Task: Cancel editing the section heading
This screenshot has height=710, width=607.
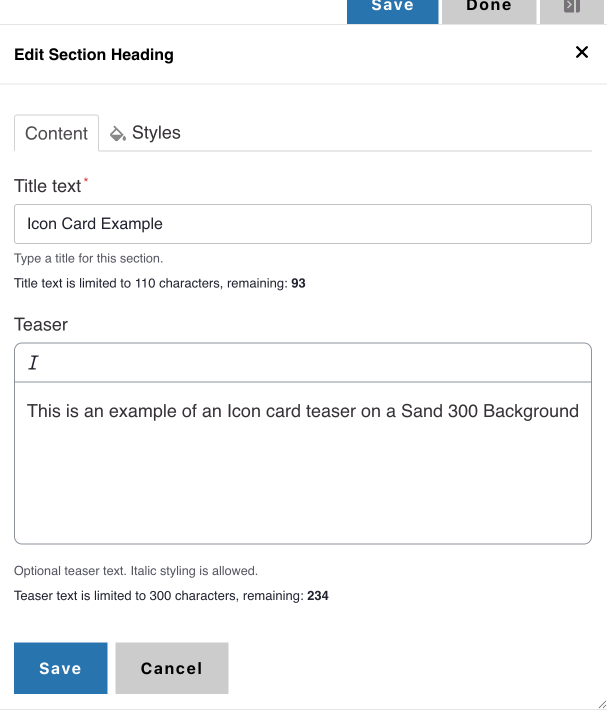Action: (172, 668)
